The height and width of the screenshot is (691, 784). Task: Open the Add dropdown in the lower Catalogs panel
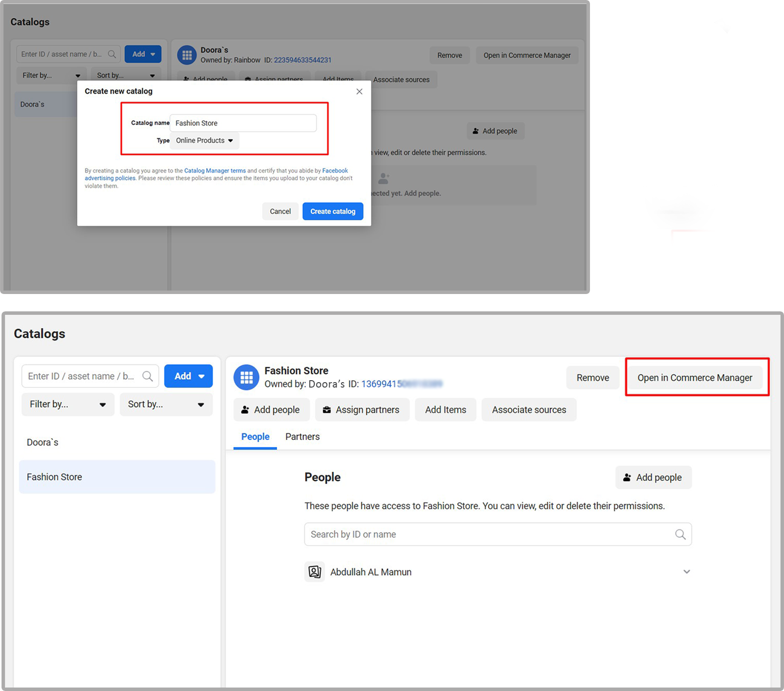pos(189,376)
